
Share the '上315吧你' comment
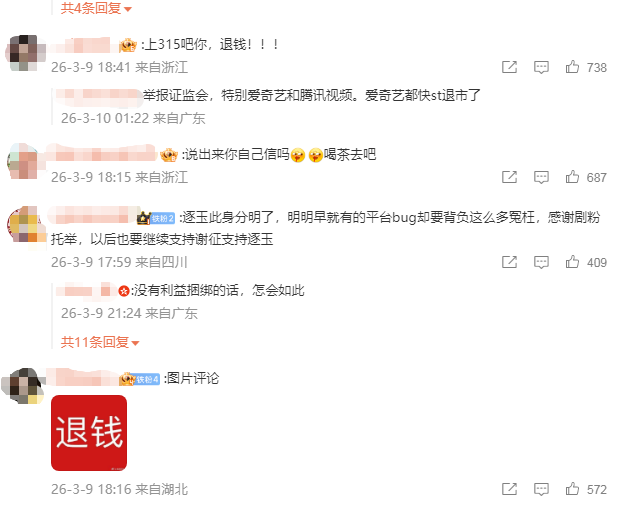coord(509,67)
